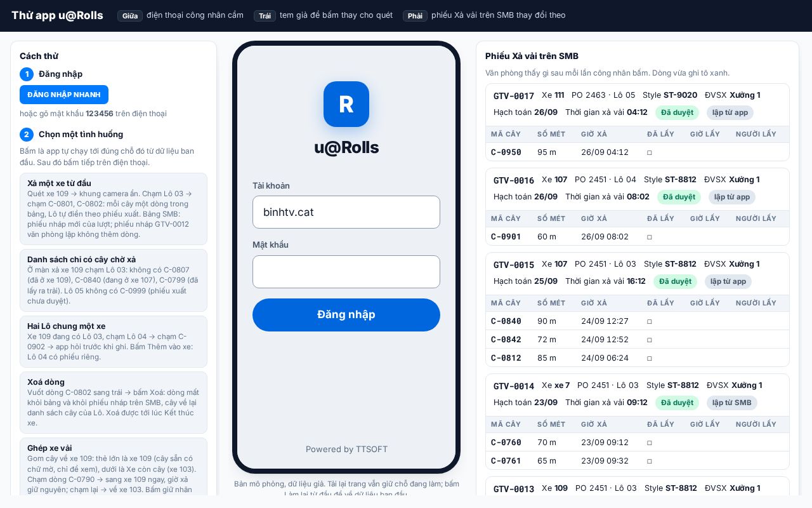Choose the 'Xoá dòng' scenario
The width and height of the screenshot is (812, 508).
[114, 403]
